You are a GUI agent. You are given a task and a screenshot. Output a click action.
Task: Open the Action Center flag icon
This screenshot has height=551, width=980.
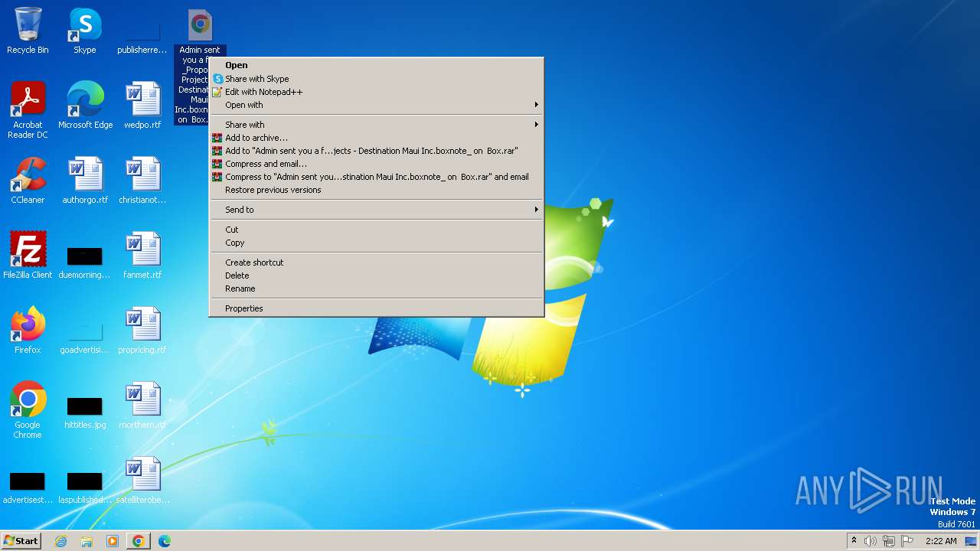(907, 541)
